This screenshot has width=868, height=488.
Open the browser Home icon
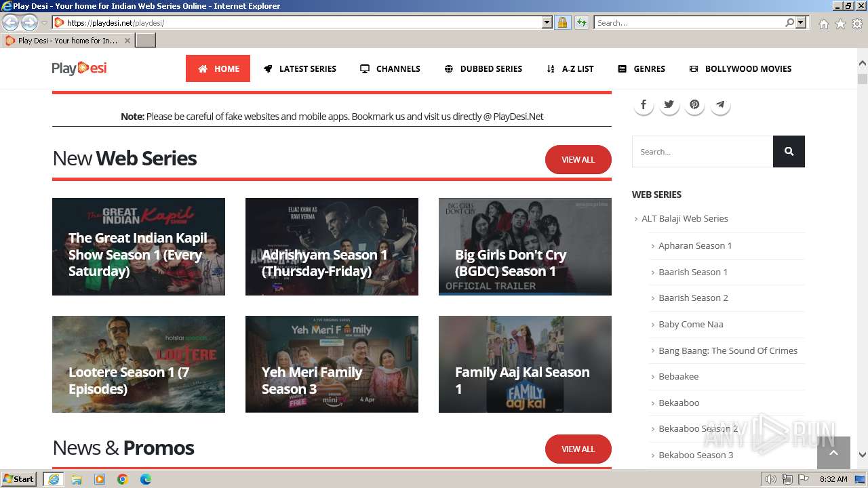coord(823,24)
